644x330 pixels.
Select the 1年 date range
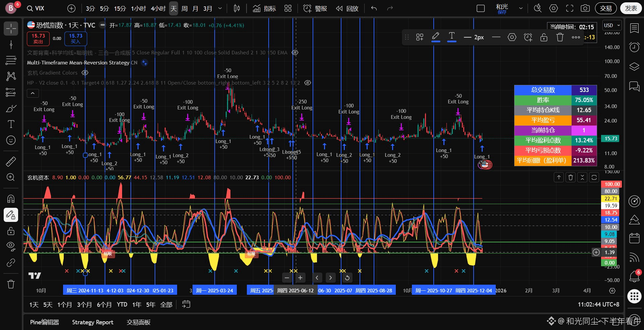pos(137,304)
